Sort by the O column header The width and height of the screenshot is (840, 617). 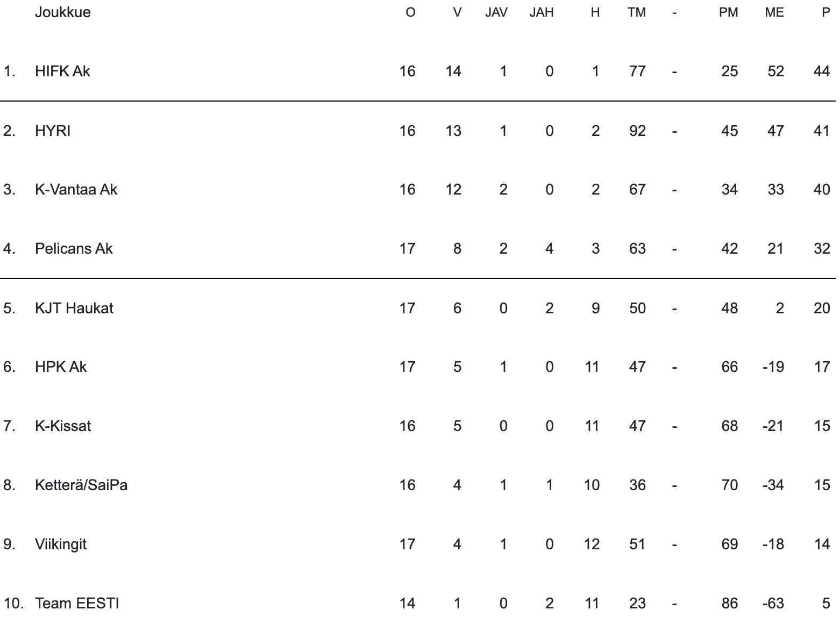410,12
